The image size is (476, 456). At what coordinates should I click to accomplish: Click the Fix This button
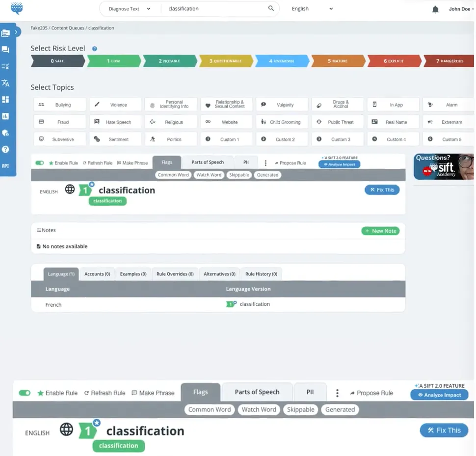click(x=382, y=190)
